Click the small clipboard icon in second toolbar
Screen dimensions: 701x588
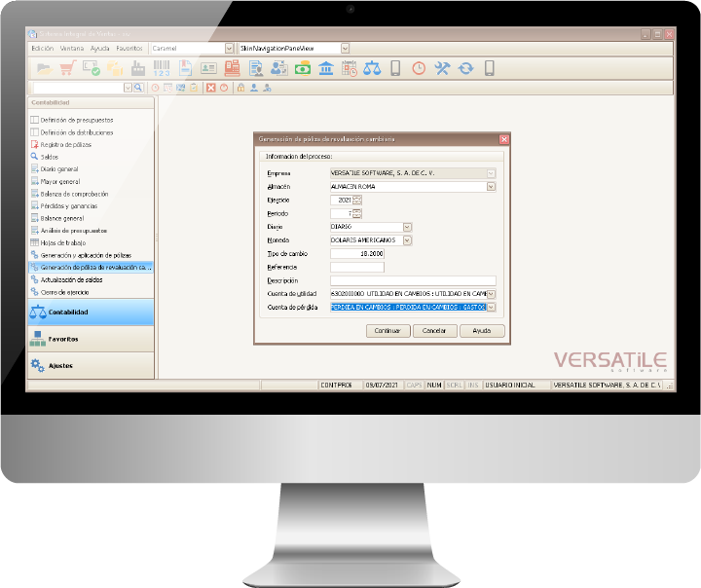click(x=194, y=88)
